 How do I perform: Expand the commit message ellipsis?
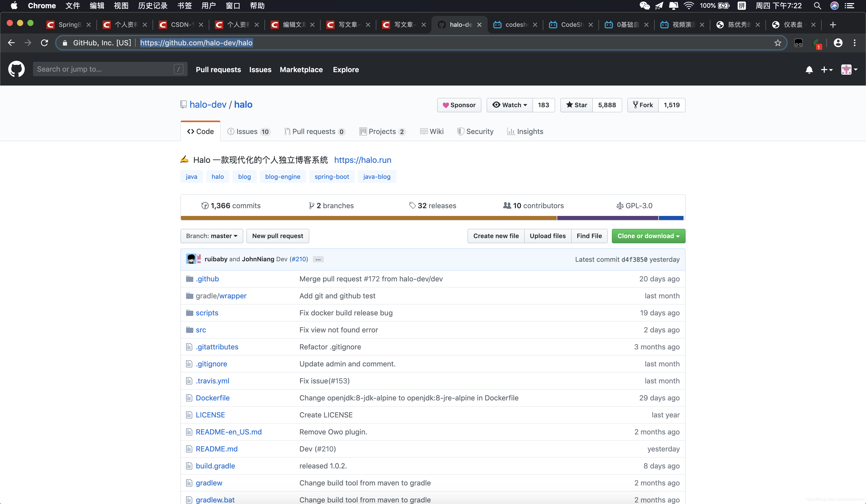318,259
